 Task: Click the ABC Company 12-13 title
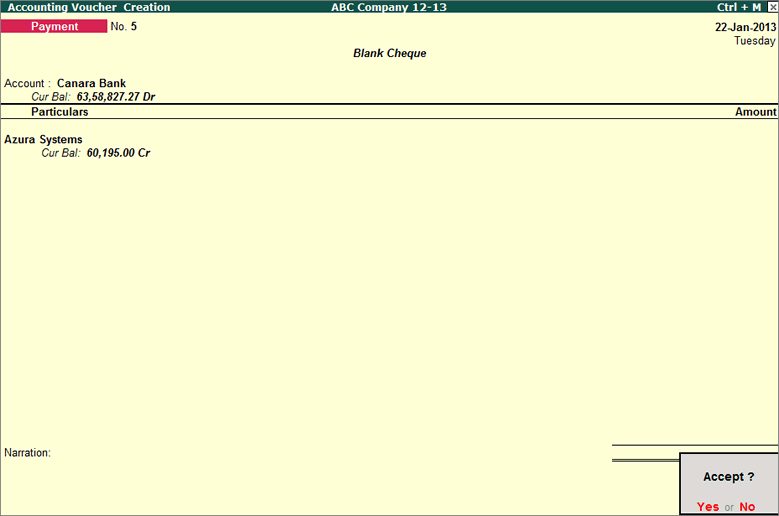pyautogui.click(x=389, y=7)
